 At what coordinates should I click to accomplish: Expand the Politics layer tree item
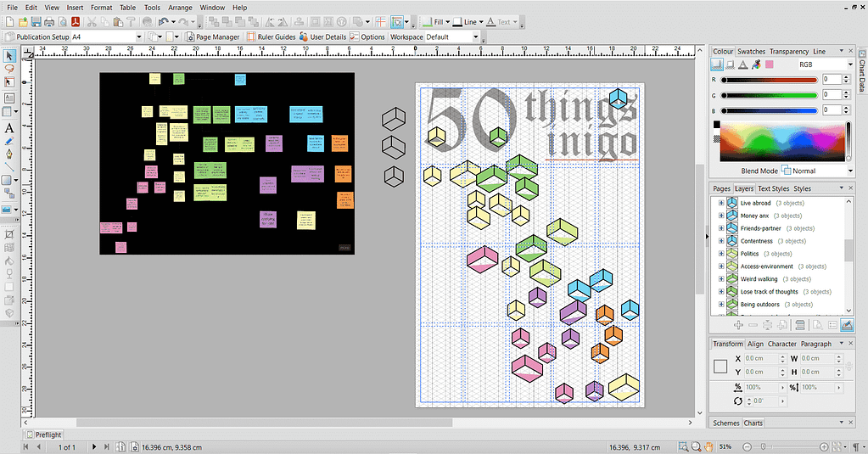tap(721, 254)
